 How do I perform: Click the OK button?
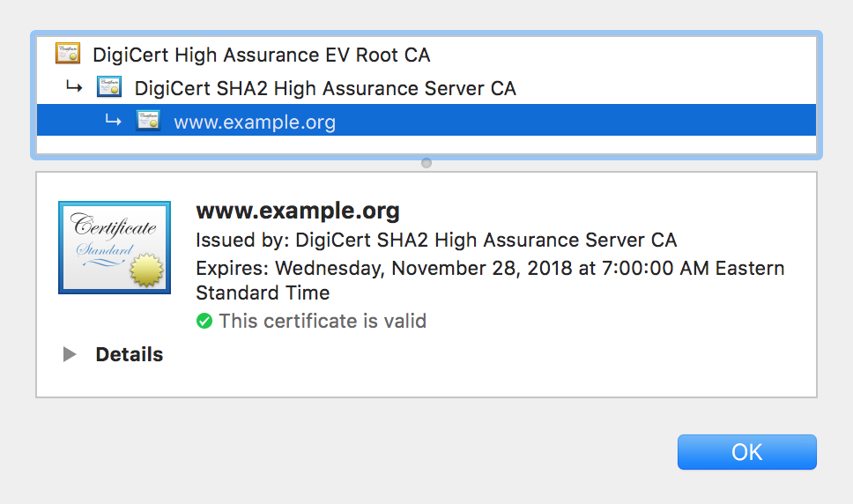(x=747, y=452)
